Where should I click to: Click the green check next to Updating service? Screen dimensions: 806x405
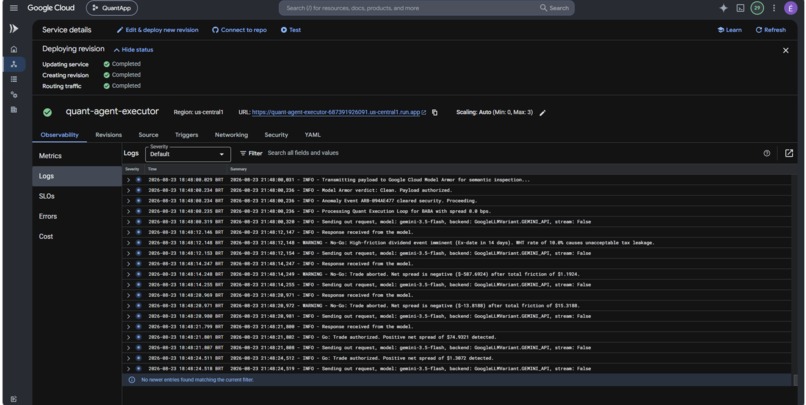106,64
